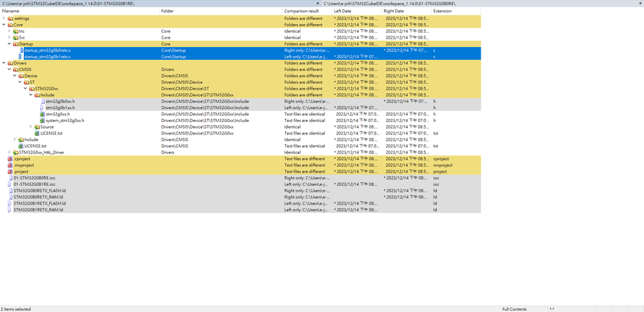The height and width of the screenshot is (312, 644).
Task: Click the STM32G0B1RETX_RAM.ld file icon
Action: pyautogui.click(x=10, y=210)
